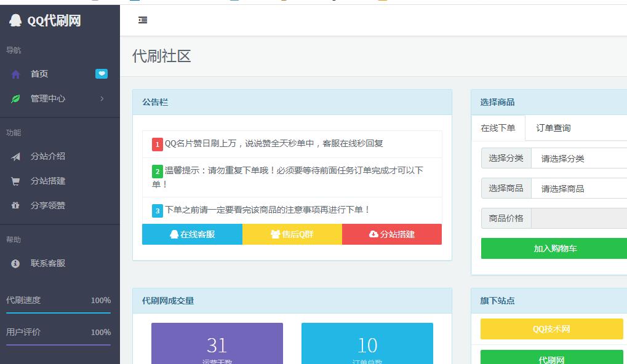Click the 代刷网成交量 panel header
This screenshot has width=627, height=364.
click(x=292, y=301)
